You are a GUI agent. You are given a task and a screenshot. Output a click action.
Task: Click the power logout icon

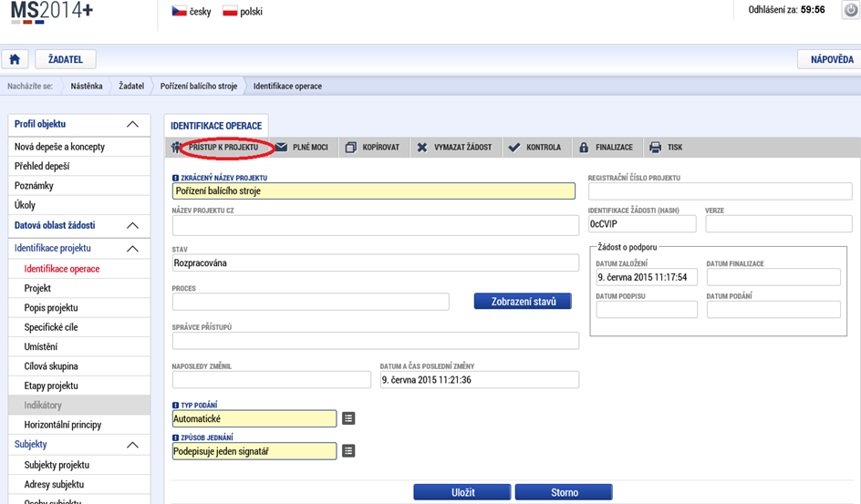851,10
